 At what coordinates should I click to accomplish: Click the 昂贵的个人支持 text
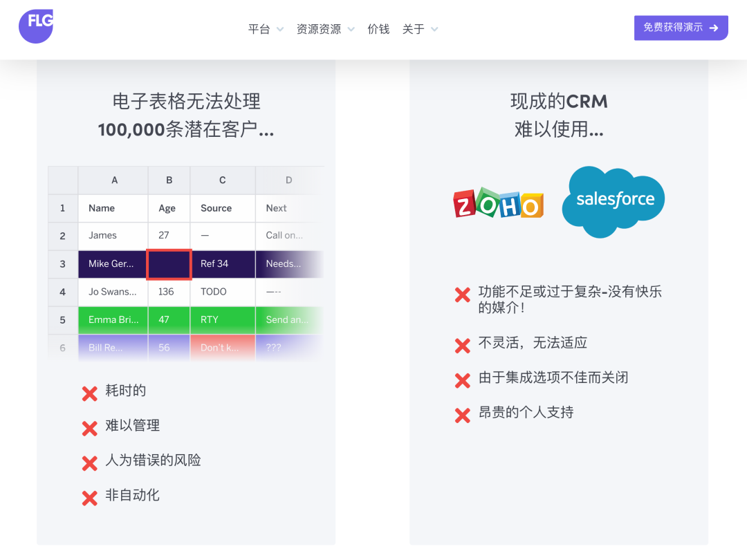[x=526, y=412]
